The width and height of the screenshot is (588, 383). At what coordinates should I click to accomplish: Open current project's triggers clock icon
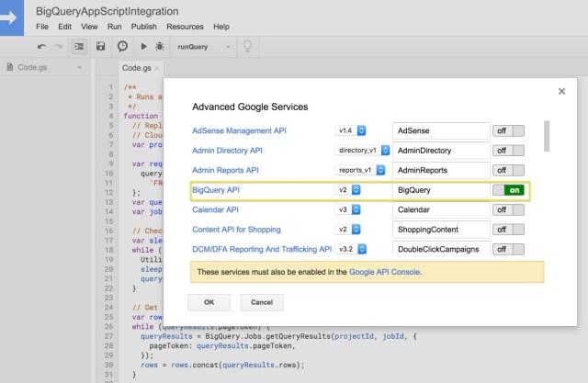(x=122, y=47)
